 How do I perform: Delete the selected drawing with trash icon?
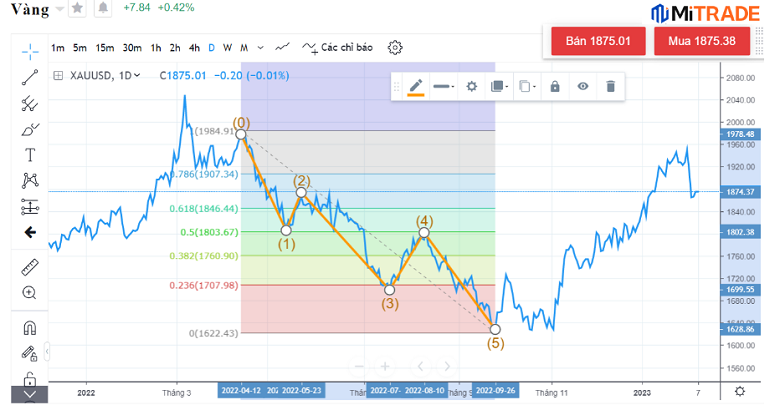click(610, 87)
